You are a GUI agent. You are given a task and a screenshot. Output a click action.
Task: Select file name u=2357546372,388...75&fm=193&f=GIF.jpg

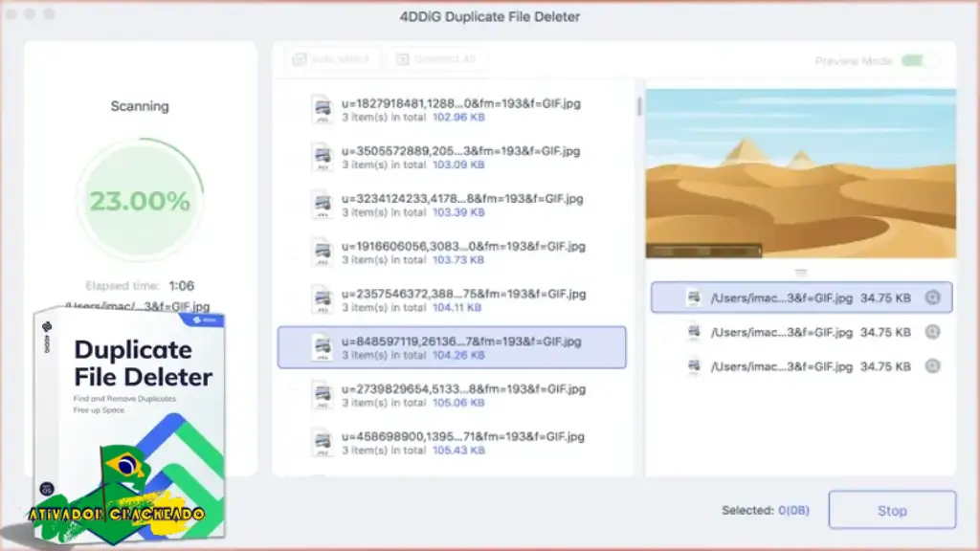464,294
